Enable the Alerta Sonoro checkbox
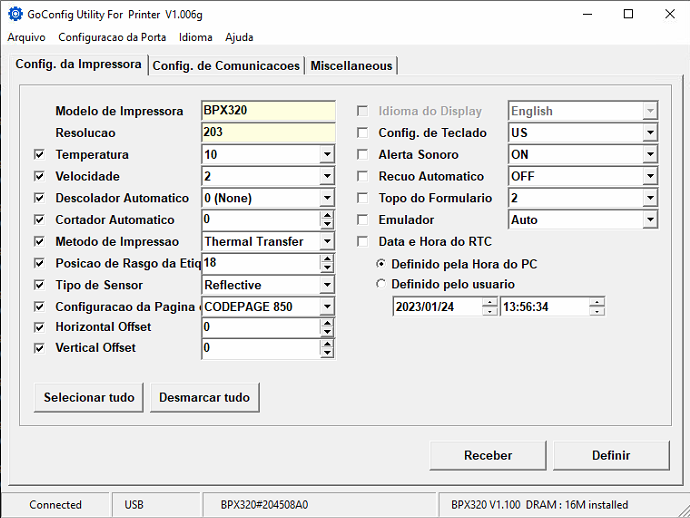Viewport: 690px width, 518px height. tap(363, 154)
